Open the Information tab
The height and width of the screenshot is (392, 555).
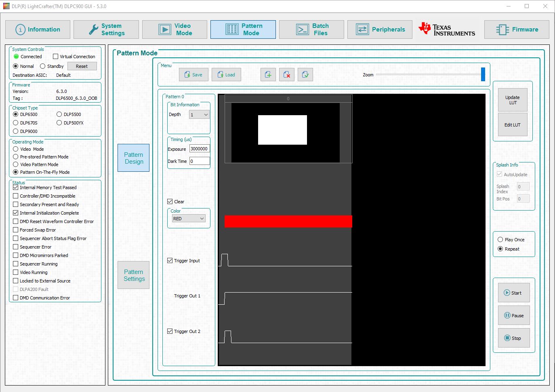(x=38, y=30)
